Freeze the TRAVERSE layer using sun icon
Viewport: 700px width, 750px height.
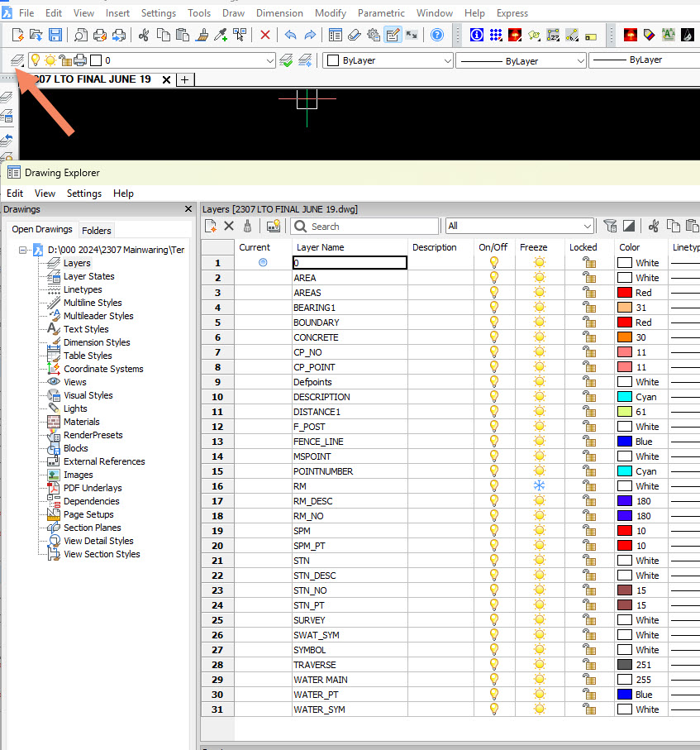click(540, 665)
